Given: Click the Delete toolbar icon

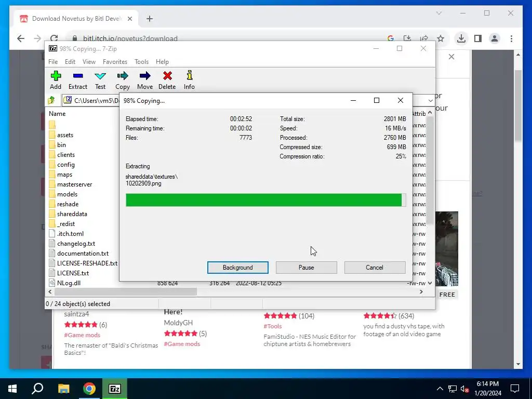Looking at the screenshot, I should [167, 80].
